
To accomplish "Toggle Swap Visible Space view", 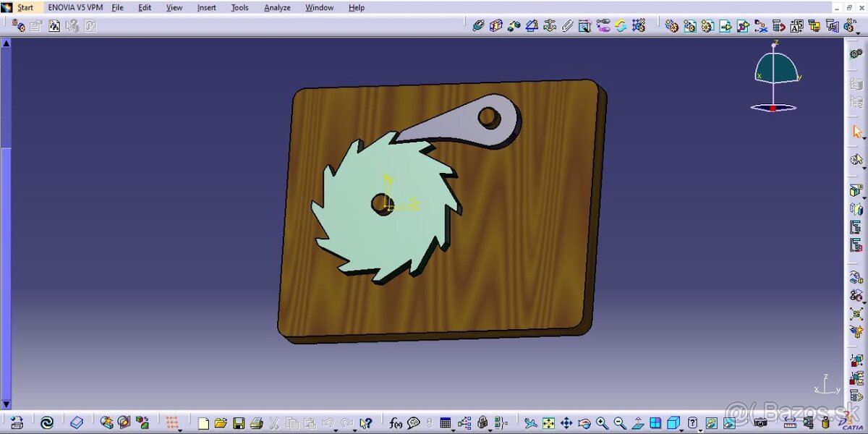I will 728,423.
